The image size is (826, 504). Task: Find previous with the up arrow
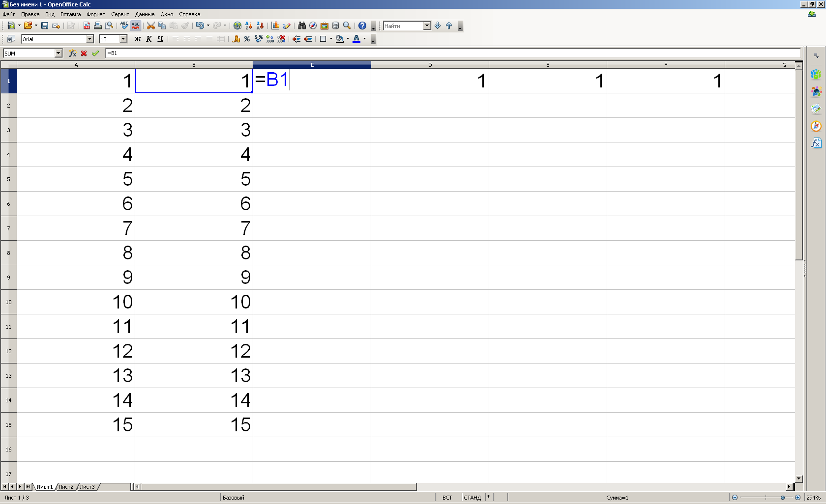tap(449, 26)
